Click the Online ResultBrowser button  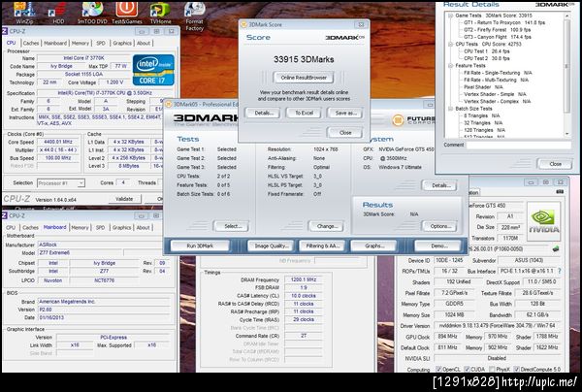[304, 78]
